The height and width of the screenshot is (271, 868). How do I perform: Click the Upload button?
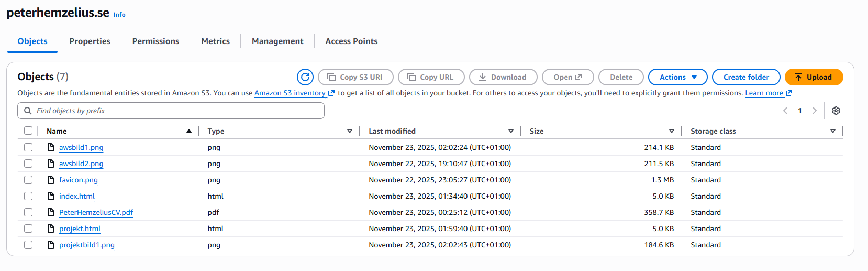(x=814, y=77)
